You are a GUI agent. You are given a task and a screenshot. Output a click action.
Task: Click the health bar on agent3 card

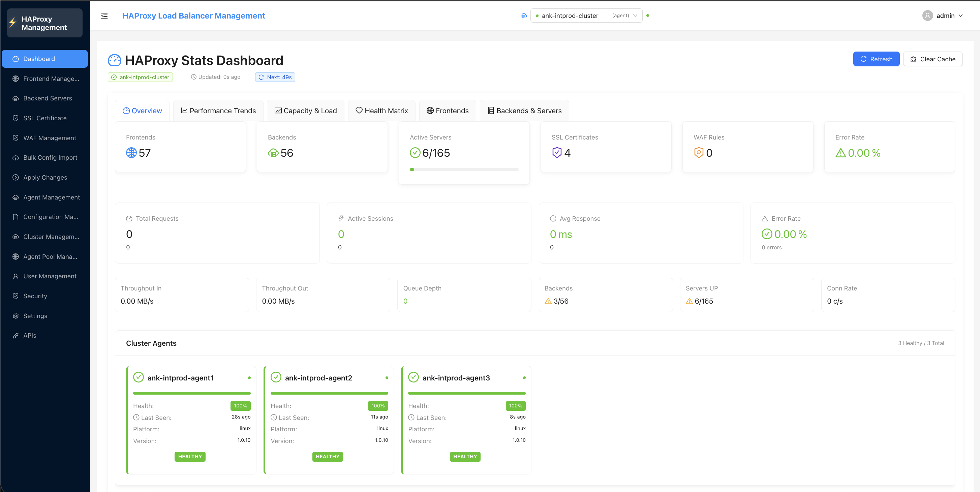[467, 393]
